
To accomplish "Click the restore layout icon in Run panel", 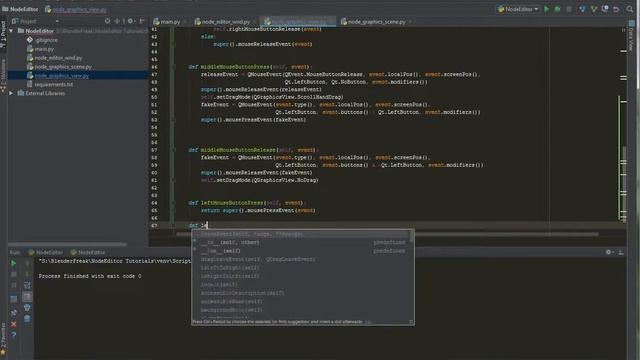I will click(13, 299).
